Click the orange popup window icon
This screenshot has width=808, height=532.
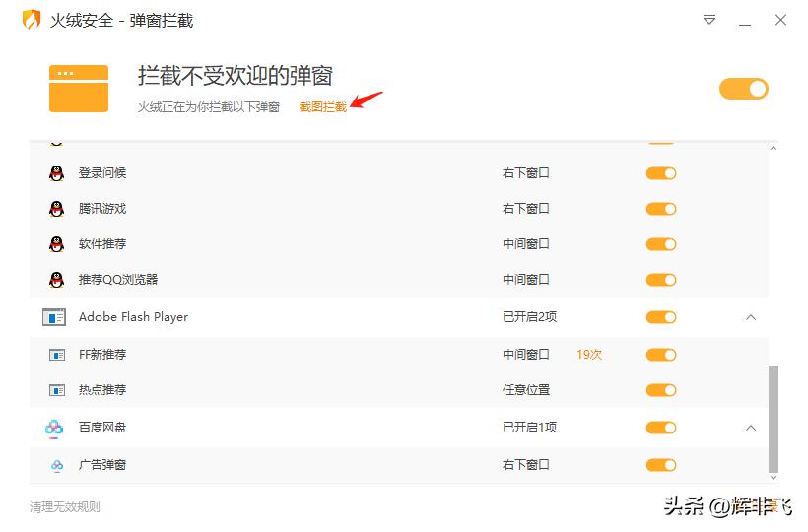click(79, 89)
